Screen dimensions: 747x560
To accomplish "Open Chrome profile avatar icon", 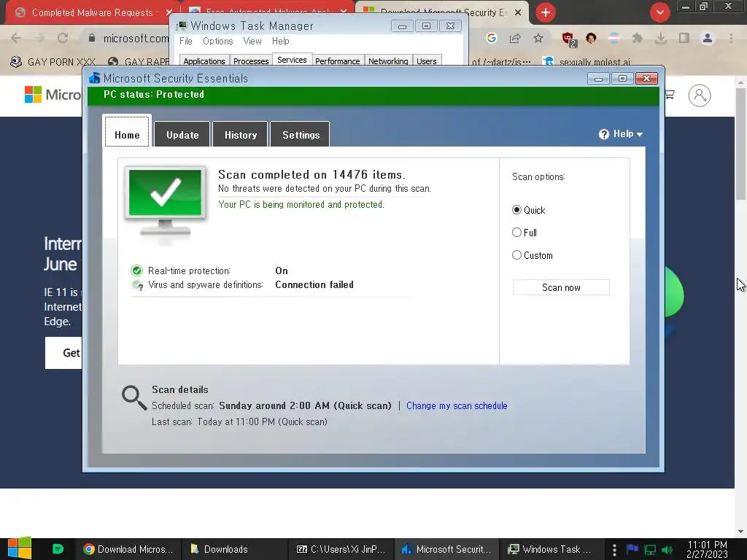I will pyautogui.click(x=708, y=38).
